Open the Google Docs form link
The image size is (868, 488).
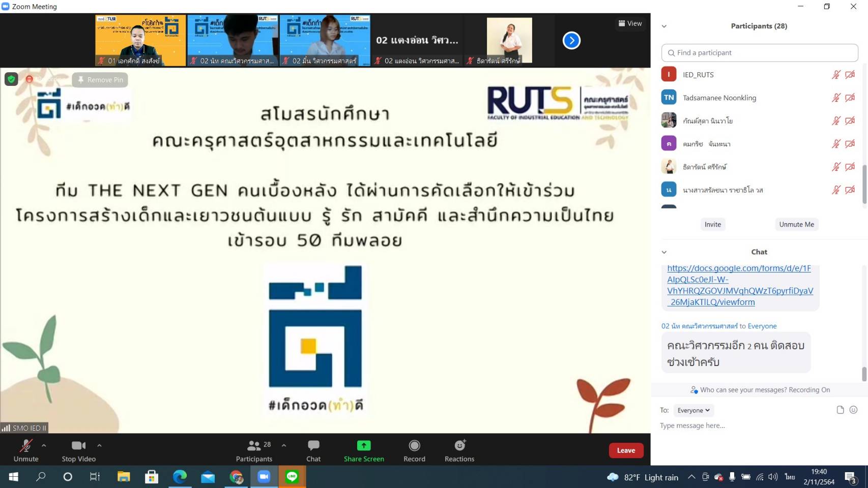740,285
